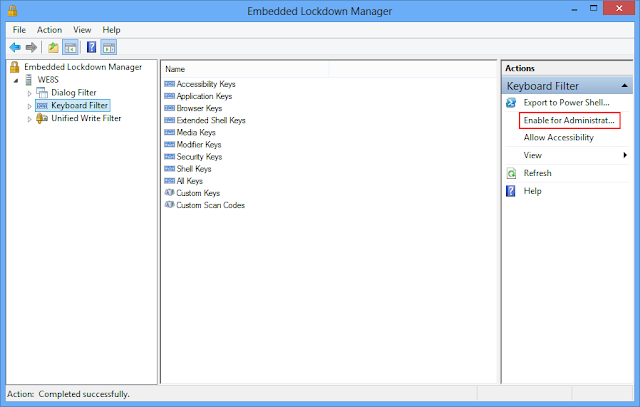Click the green Refresh icon in Actions
The height and width of the screenshot is (407, 640).
point(511,173)
